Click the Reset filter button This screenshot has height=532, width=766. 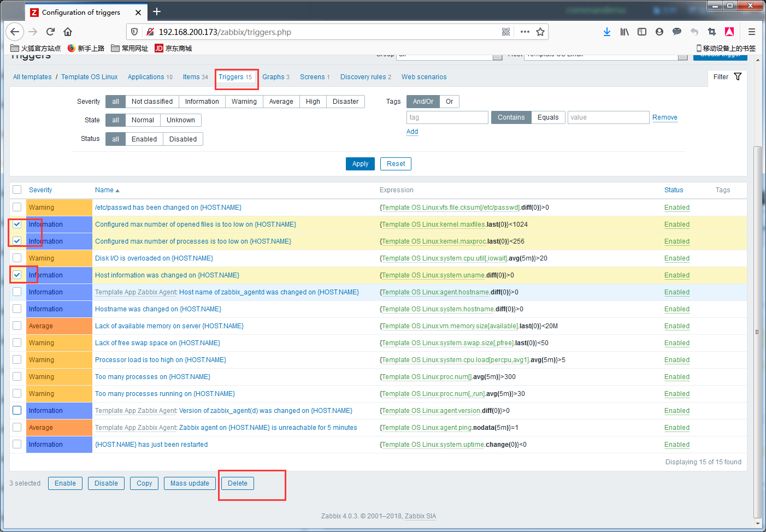pyautogui.click(x=396, y=164)
